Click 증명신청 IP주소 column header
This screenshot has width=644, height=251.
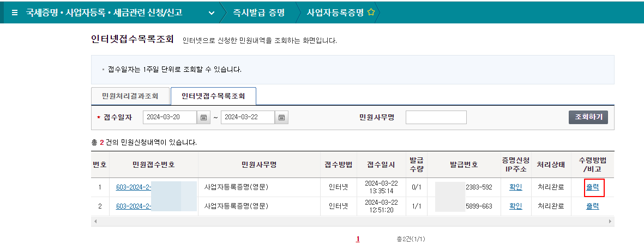coord(515,164)
